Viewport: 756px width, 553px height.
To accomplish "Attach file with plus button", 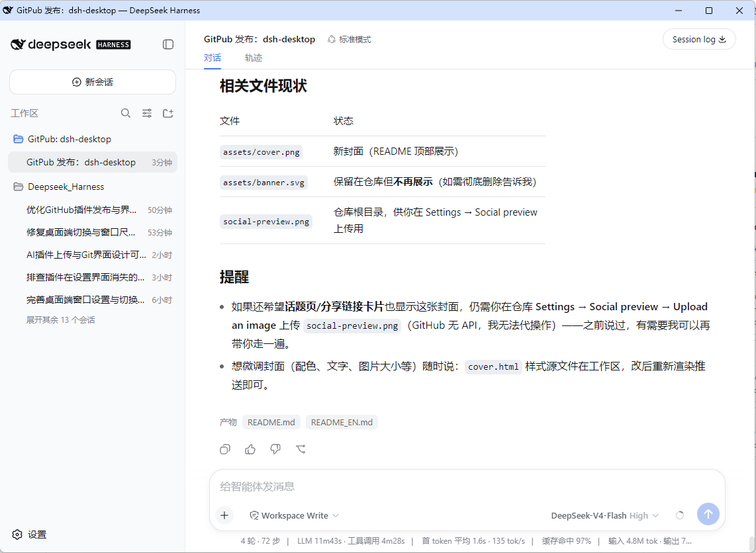I will (x=224, y=515).
